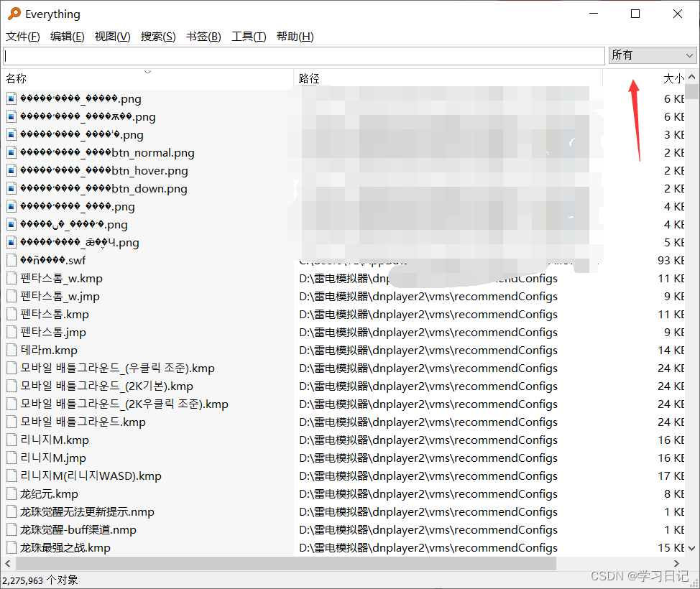Viewport: 700px width, 589px height.
Task: Click image icon of btn_down.png file
Action: 11,188
